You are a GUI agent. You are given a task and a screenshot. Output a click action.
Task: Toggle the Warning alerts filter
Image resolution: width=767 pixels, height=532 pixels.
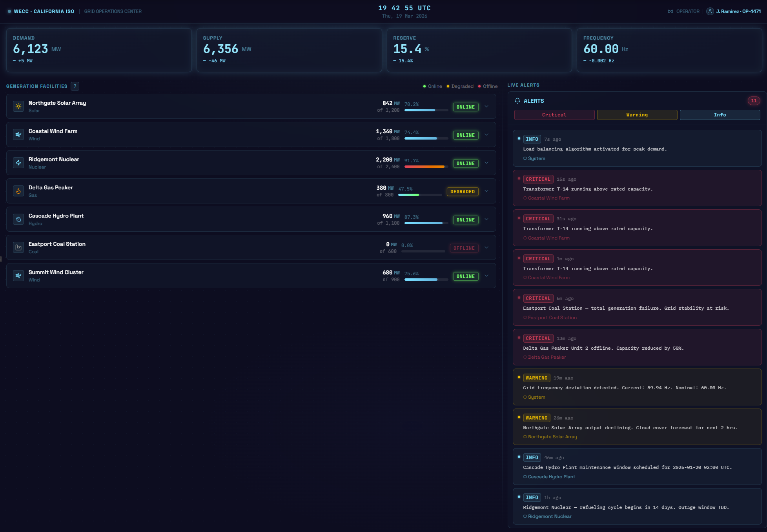click(x=637, y=115)
